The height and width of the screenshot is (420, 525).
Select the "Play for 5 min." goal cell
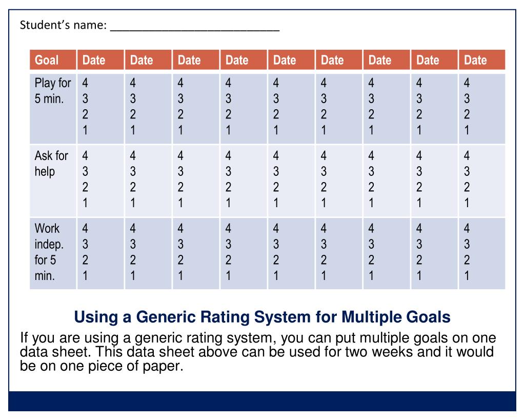52,91
